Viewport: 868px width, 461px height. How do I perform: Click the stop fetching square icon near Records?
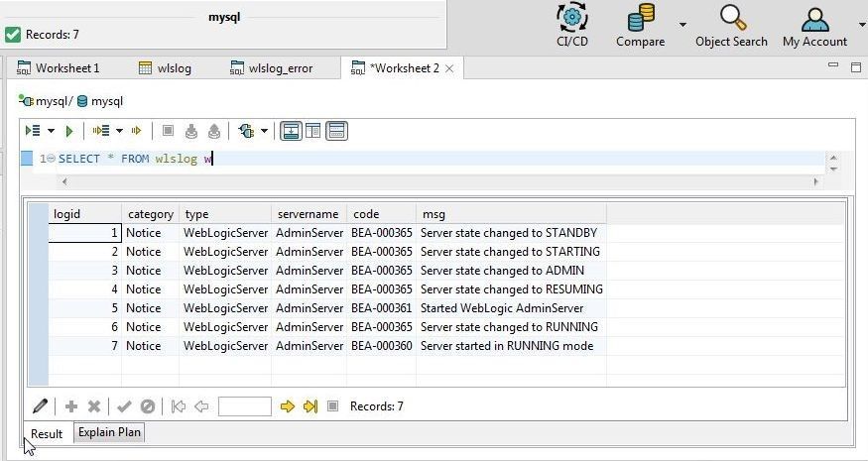pos(332,406)
